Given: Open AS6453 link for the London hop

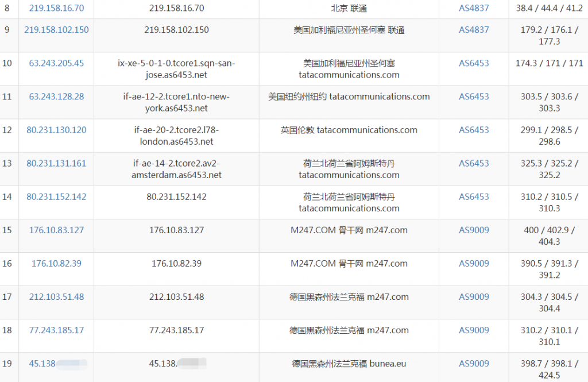Looking at the screenshot, I should (x=474, y=130).
